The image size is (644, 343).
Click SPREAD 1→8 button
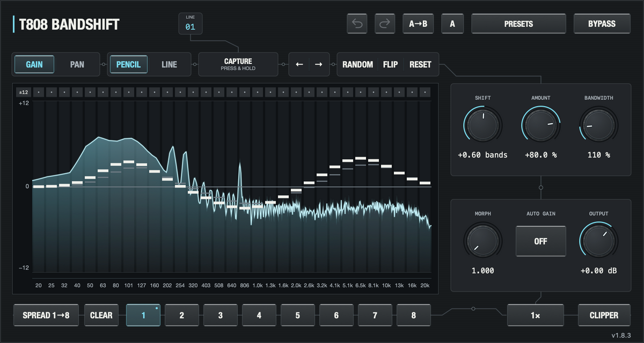tap(46, 315)
